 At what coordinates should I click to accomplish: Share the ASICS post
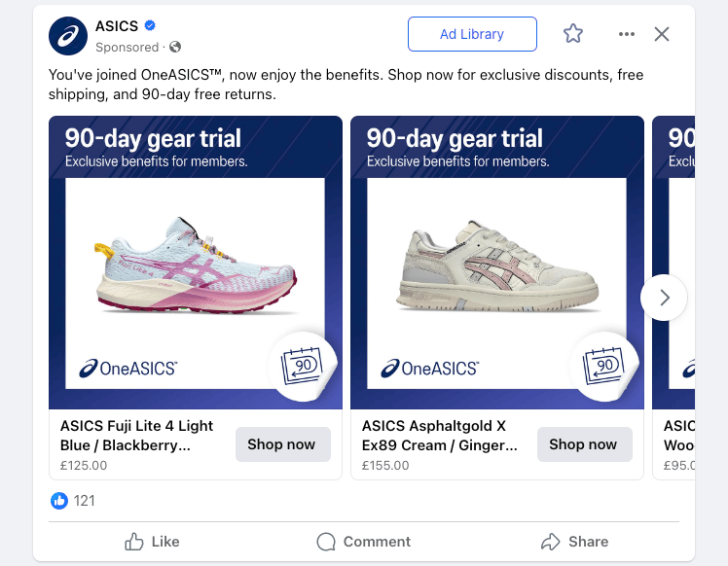pos(575,542)
